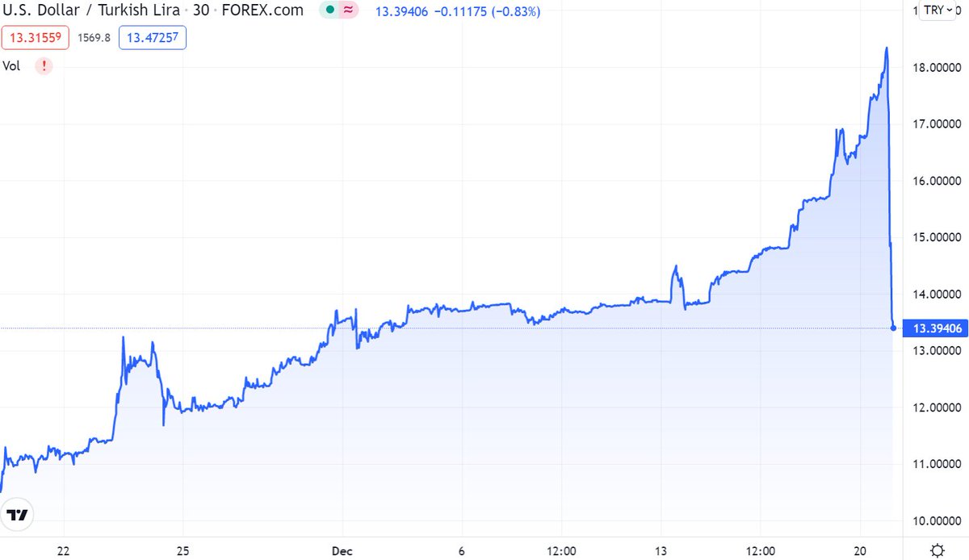Click the 11.00000 price axis label
The height and width of the screenshot is (560, 969).
(936, 464)
